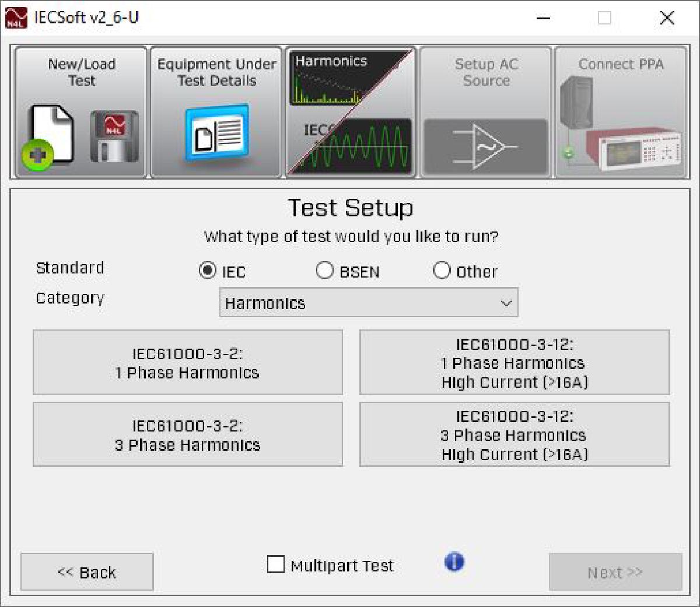This screenshot has height=607, width=700.
Task: Select the Other standard option
Action: 442,270
